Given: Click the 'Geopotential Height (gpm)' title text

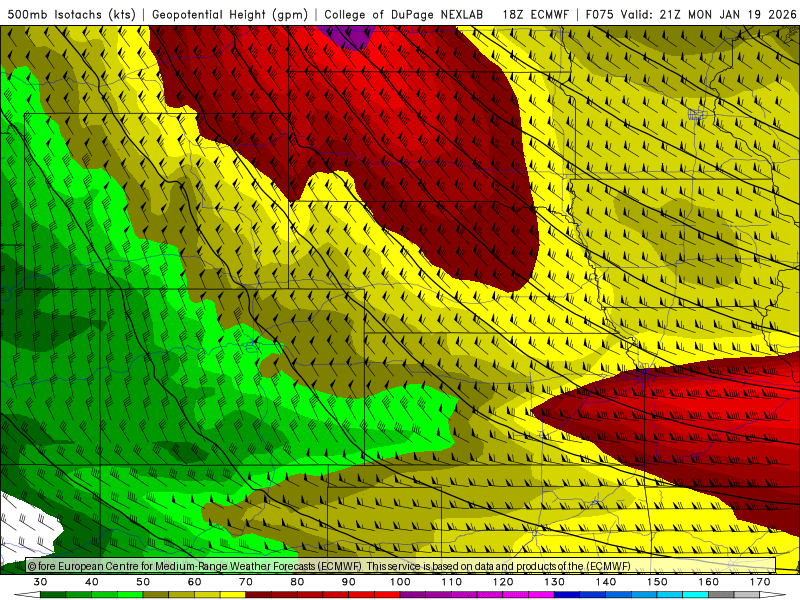Looking at the screenshot, I should 230,14.
